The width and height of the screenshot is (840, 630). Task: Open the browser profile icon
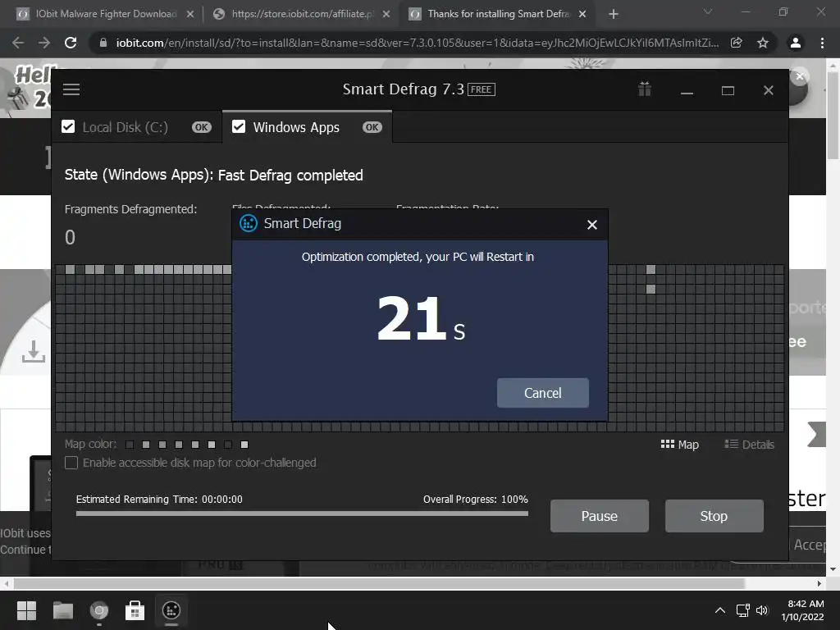[796, 43]
